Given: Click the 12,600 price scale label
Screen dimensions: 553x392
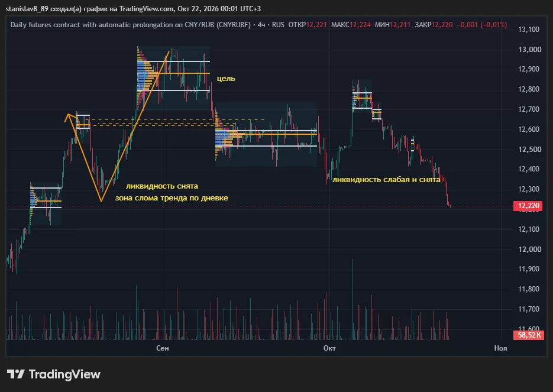Looking at the screenshot, I should click(x=529, y=129).
